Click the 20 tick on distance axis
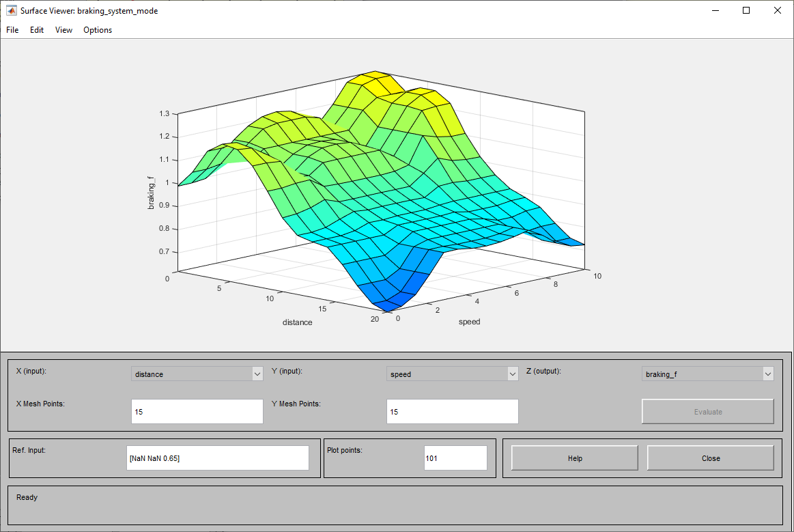This screenshot has height=532, width=794. click(375, 319)
